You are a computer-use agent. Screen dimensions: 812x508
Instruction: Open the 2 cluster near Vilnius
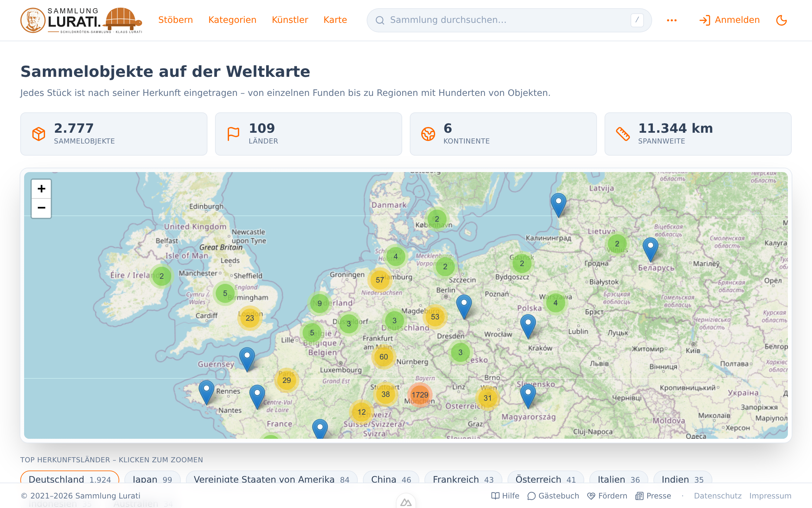click(617, 244)
